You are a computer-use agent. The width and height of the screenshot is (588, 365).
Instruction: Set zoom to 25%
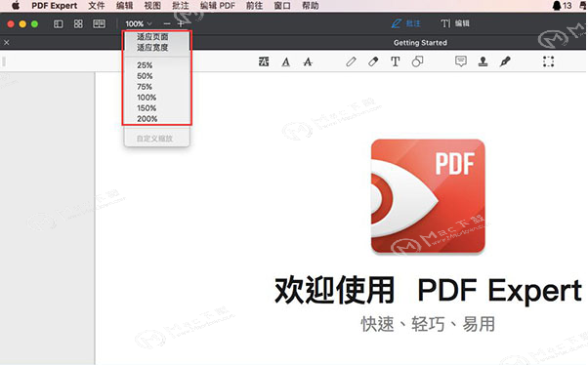pyautogui.click(x=145, y=65)
